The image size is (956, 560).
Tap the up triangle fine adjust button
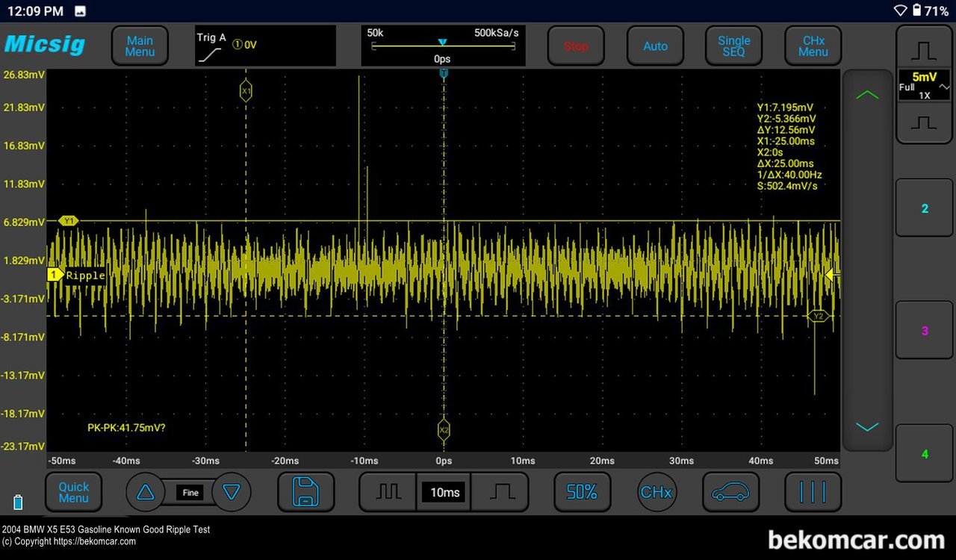tap(145, 492)
